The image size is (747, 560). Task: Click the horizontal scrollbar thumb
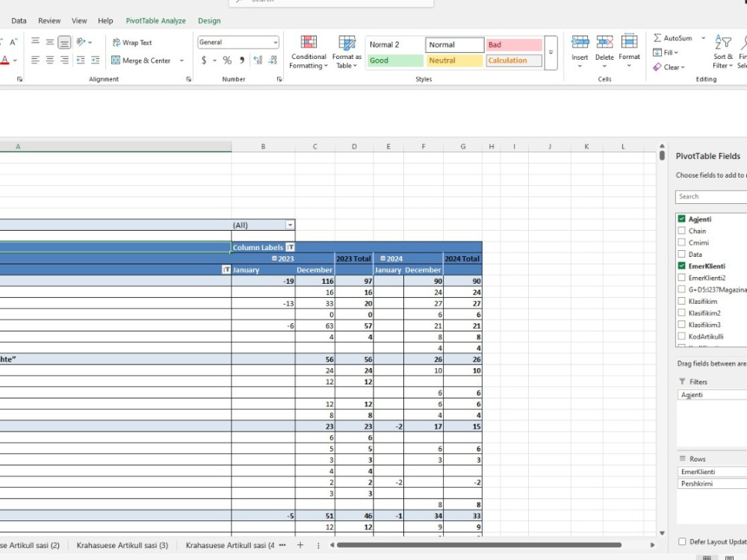coord(479,545)
